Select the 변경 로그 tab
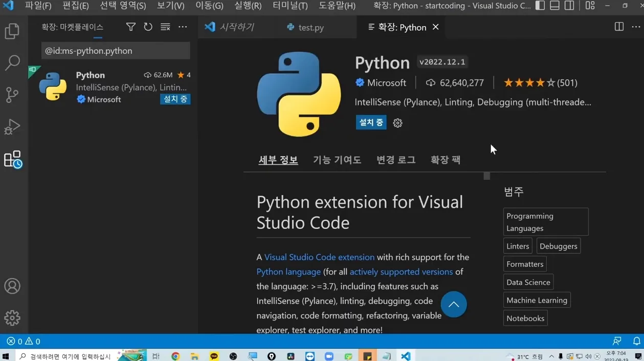 point(396,160)
